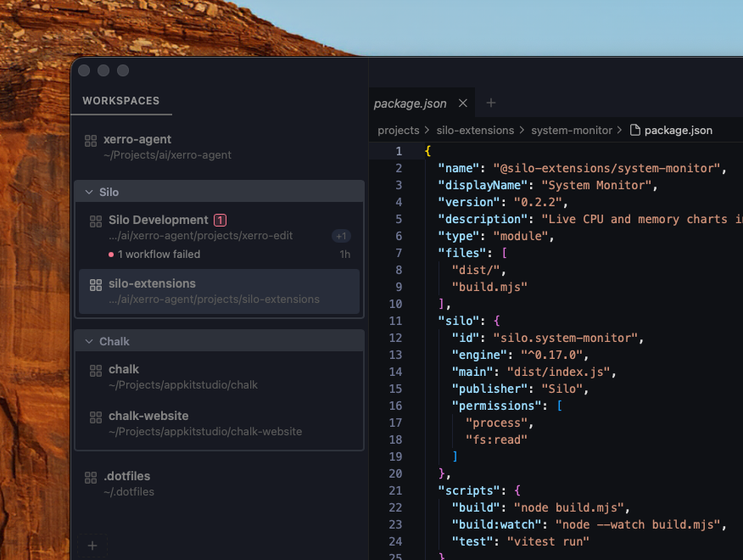The image size is (743, 560).
Task: Select the xerro-agent workspace
Action: pos(219,147)
